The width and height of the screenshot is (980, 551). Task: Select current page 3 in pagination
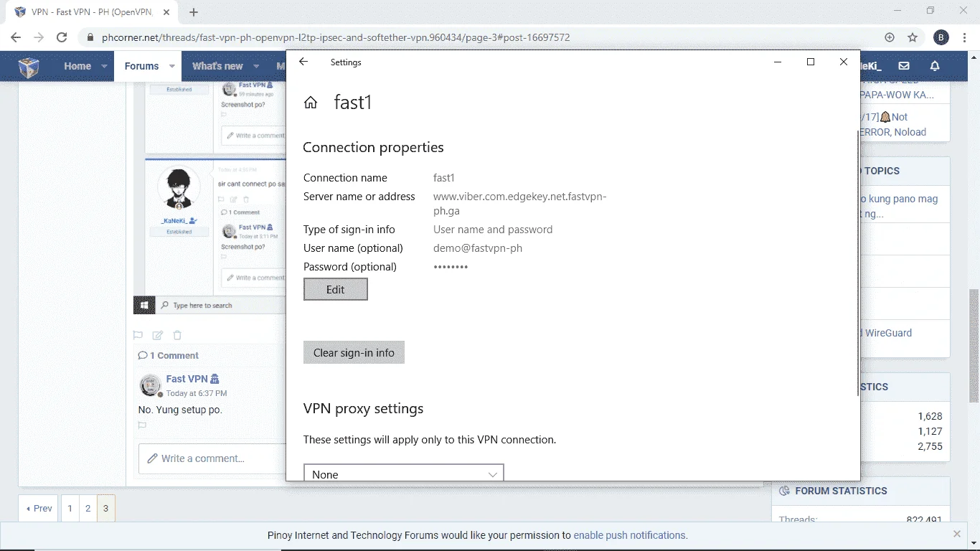(105, 509)
